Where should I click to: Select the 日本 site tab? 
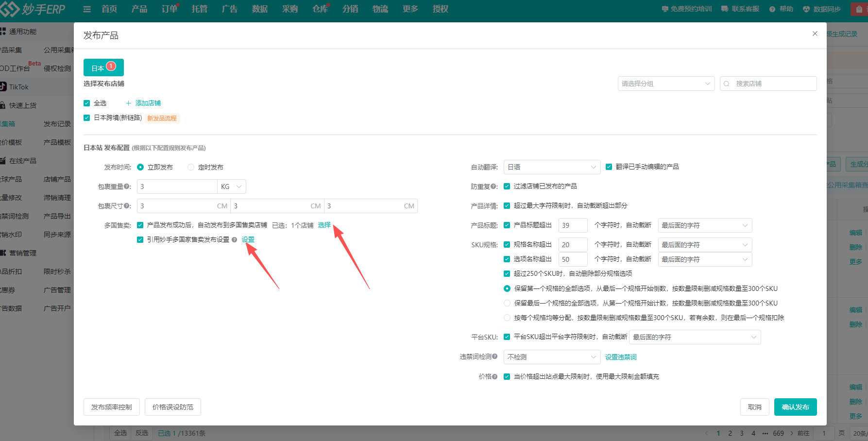tap(103, 68)
